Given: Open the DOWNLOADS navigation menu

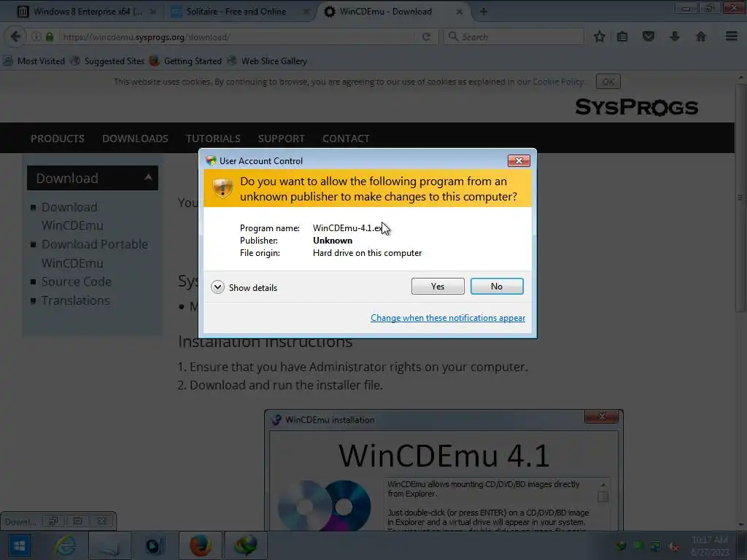Looking at the screenshot, I should 135,139.
